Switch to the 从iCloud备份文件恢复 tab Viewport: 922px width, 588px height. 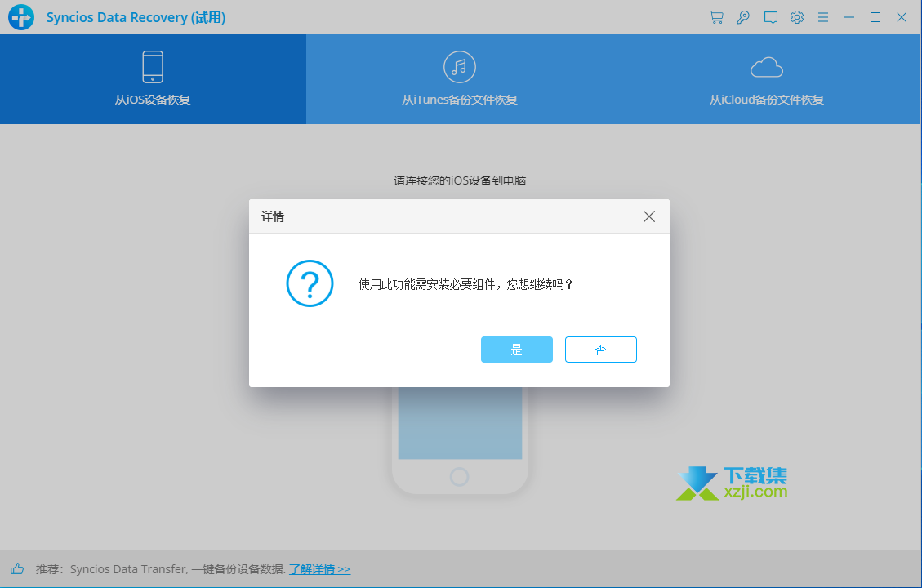[x=767, y=78]
